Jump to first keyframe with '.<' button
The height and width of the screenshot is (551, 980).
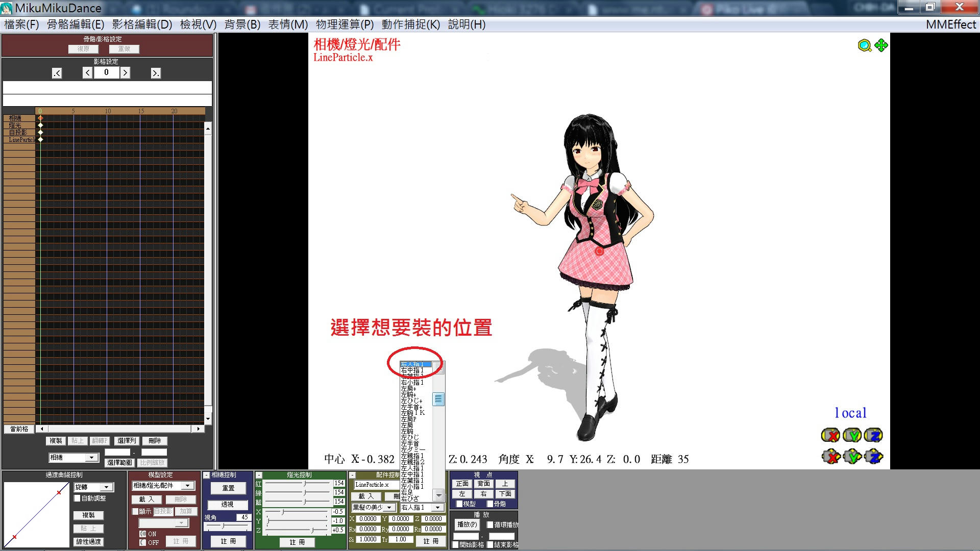57,73
